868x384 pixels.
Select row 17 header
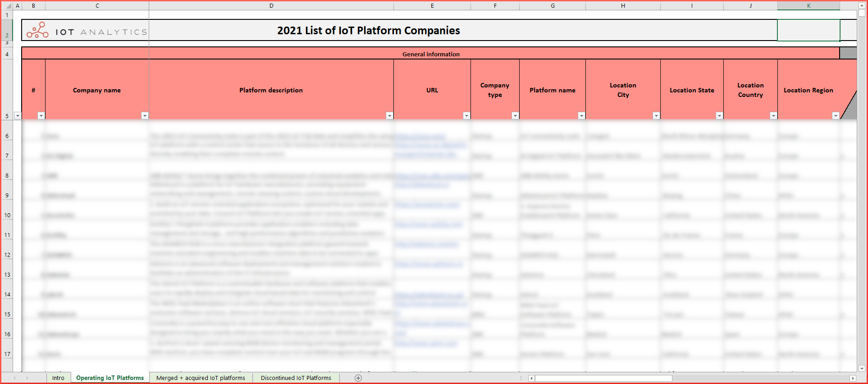(7, 348)
